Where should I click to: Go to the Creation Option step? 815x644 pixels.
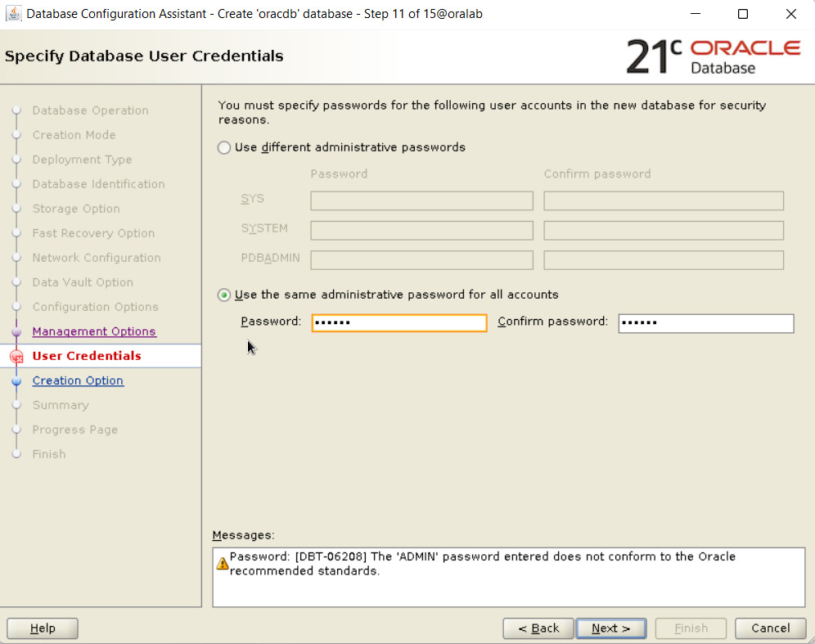coord(78,381)
